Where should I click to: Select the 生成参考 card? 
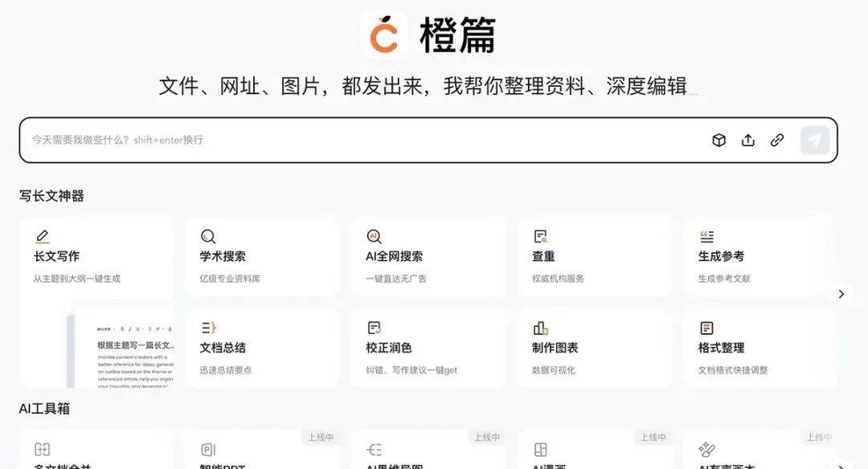[759, 257]
